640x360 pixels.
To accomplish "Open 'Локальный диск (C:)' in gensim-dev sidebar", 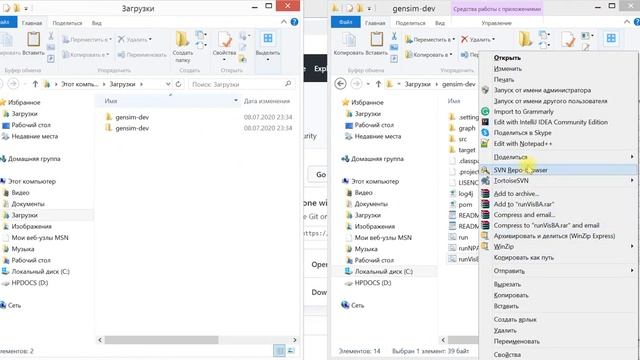I will pos(383,271).
